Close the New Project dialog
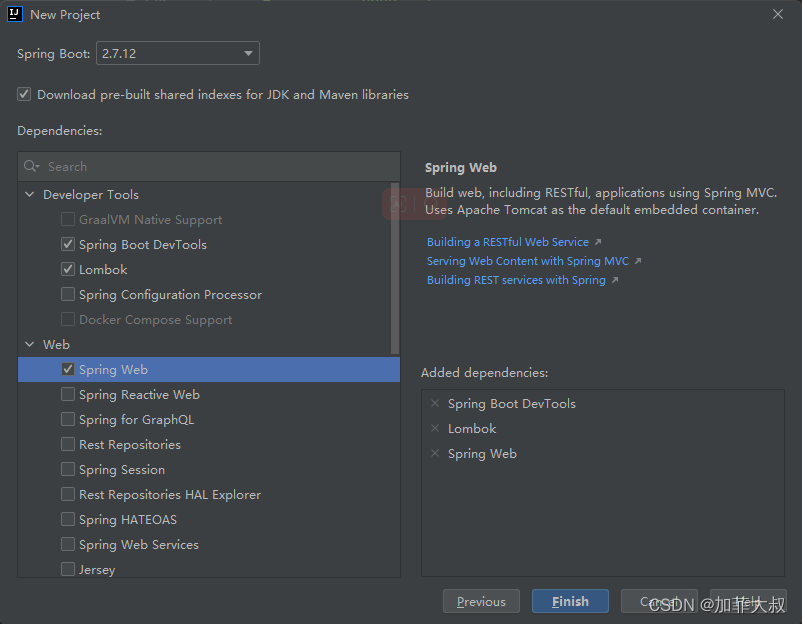 (x=778, y=14)
